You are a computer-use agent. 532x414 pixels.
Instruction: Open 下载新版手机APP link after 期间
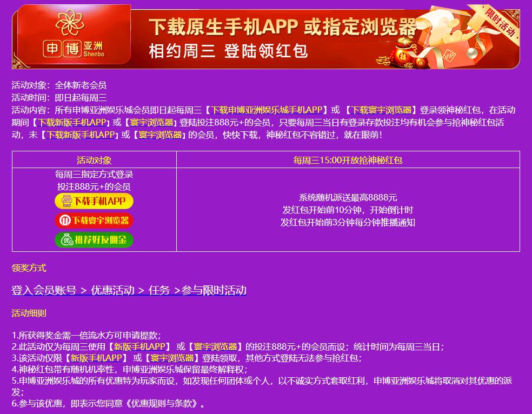(71, 122)
